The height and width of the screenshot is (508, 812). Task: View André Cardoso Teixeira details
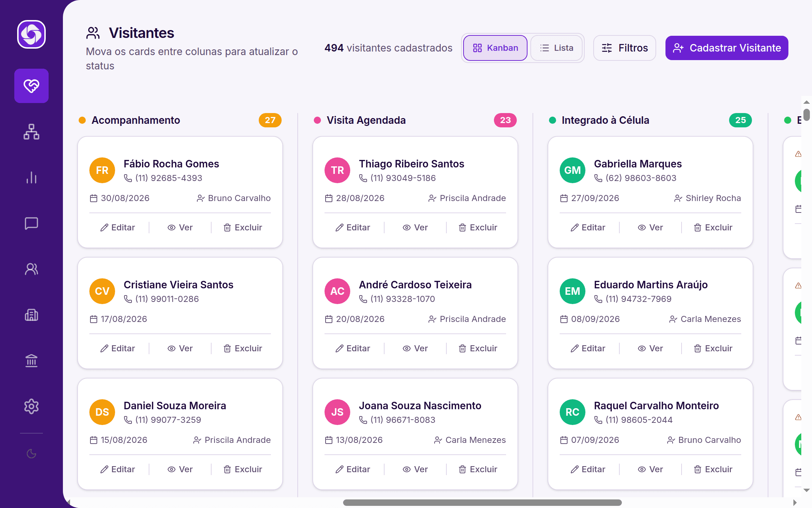click(x=415, y=348)
